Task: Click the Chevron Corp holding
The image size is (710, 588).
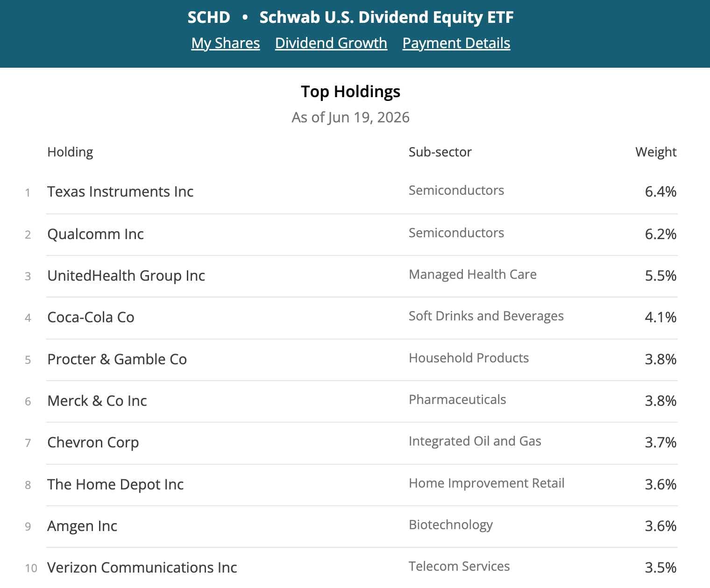Action: click(93, 442)
